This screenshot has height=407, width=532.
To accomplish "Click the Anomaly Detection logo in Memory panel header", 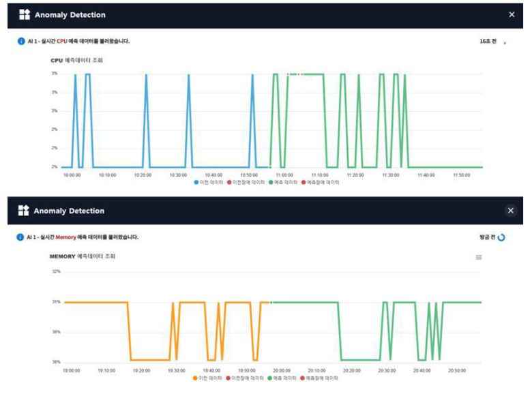I will (24, 211).
